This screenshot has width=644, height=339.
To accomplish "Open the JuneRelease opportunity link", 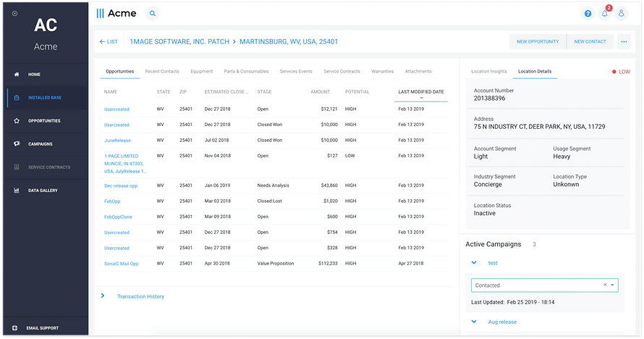I will point(117,141).
